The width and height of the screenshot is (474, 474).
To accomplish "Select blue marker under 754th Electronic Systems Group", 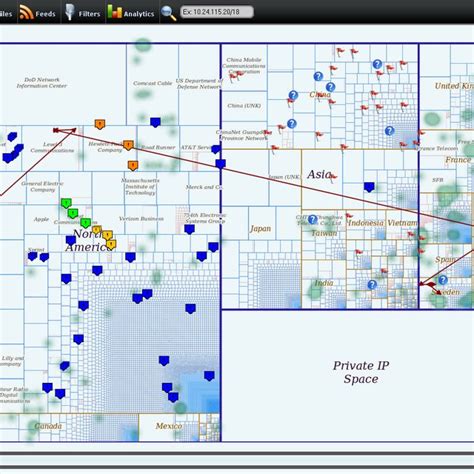I will click(x=189, y=229).
